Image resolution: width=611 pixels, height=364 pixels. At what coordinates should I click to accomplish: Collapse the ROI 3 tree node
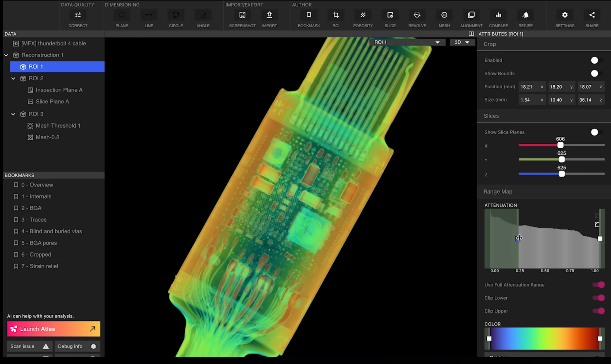[x=13, y=114]
